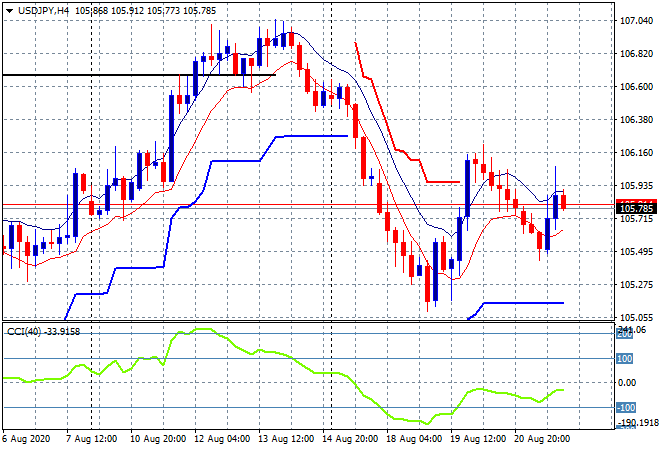Click the 105.275 price axis label
This screenshot has height=450, width=660.
(636, 285)
